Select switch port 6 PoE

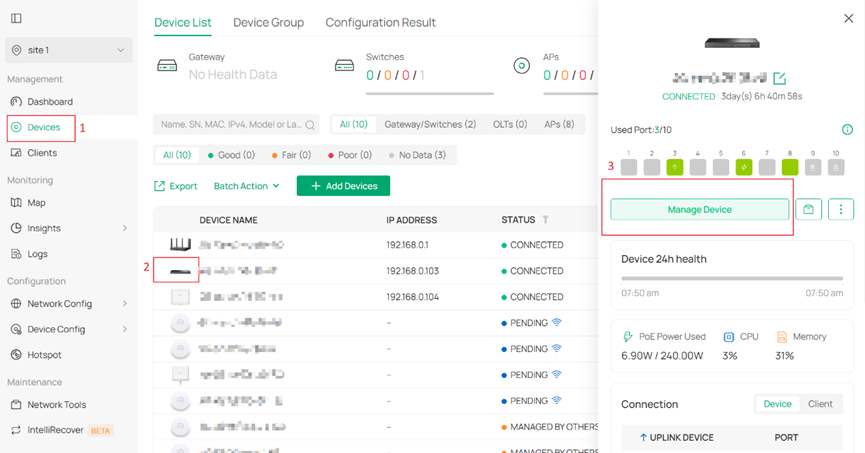click(744, 167)
